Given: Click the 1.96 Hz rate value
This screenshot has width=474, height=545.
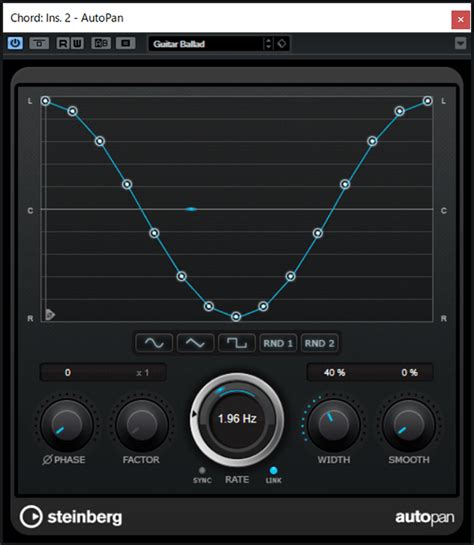Looking at the screenshot, I should 237,418.
